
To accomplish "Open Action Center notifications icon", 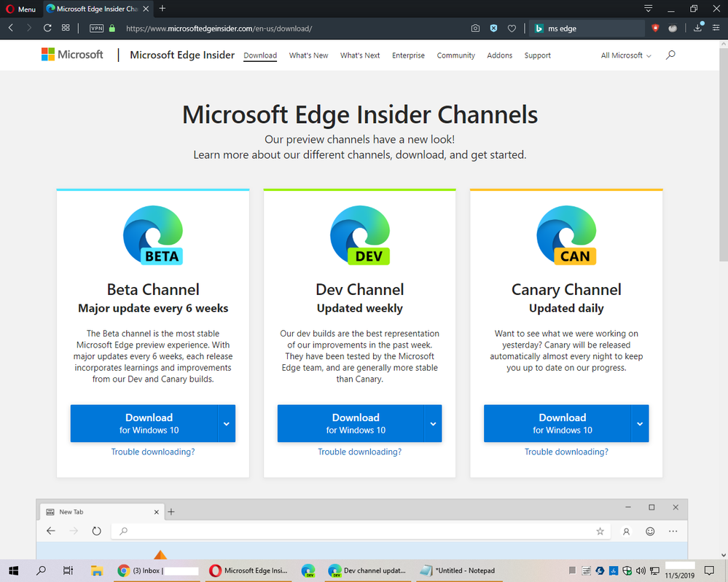I will pyautogui.click(x=709, y=570).
